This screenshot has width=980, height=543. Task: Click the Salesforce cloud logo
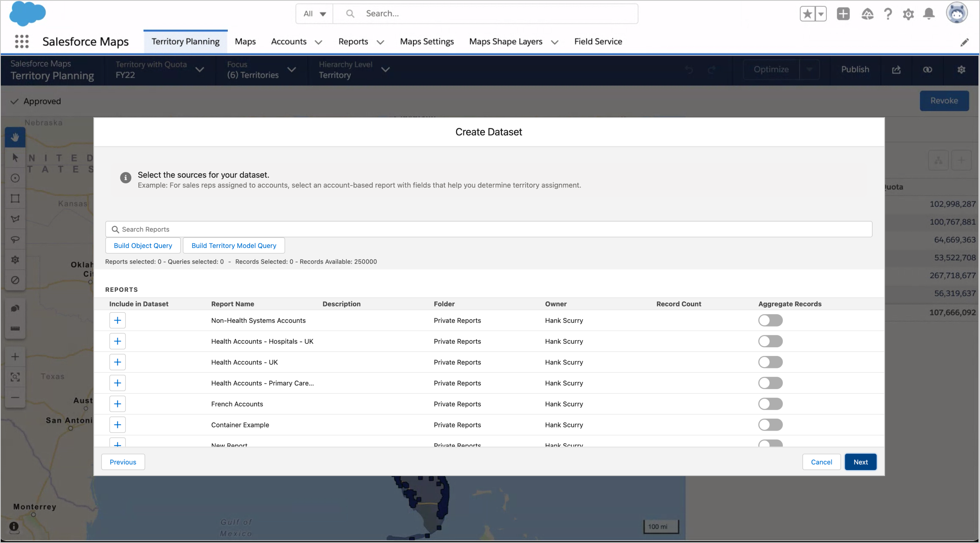click(28, 14)
